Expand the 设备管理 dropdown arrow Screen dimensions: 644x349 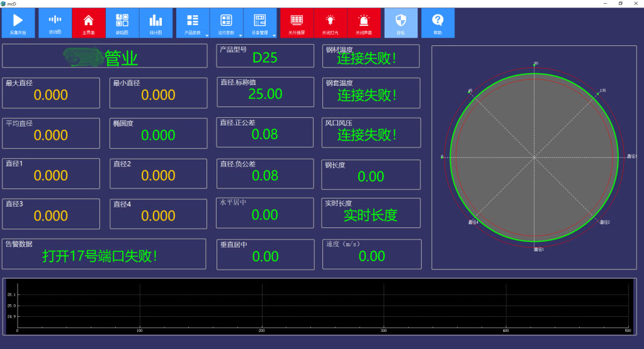(x=274, y=35)
